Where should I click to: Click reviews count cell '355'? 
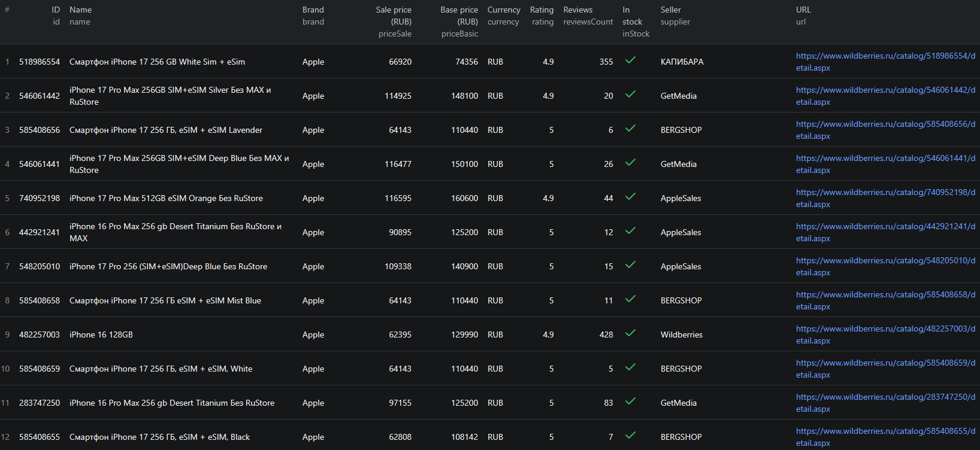coord(606,62)
